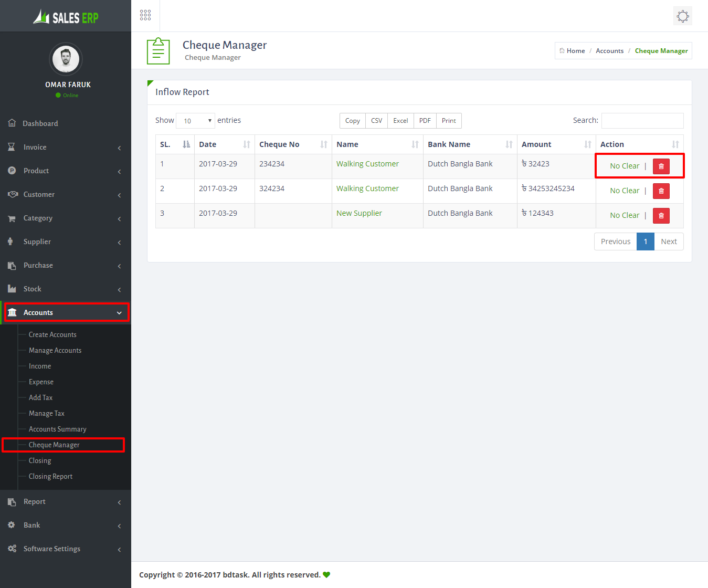Export table using the PDF button
Viewport: 708px width, 588px height.
pos(425,121)
